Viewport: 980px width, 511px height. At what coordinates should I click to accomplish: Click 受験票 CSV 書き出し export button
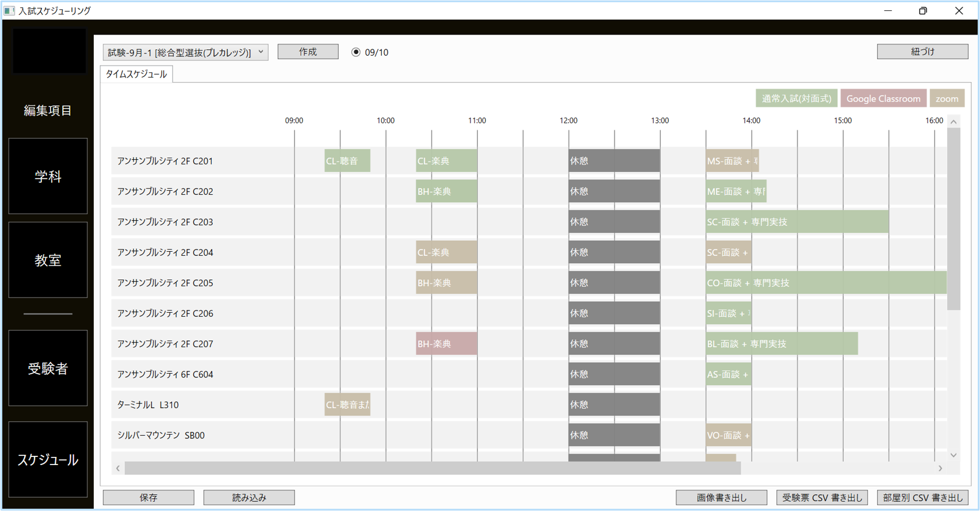[821, 498]
